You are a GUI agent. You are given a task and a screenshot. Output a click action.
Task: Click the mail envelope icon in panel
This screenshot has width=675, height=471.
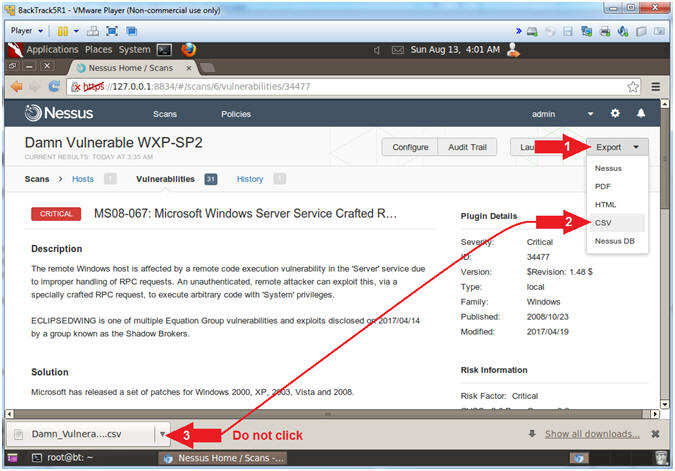point(398,50)
